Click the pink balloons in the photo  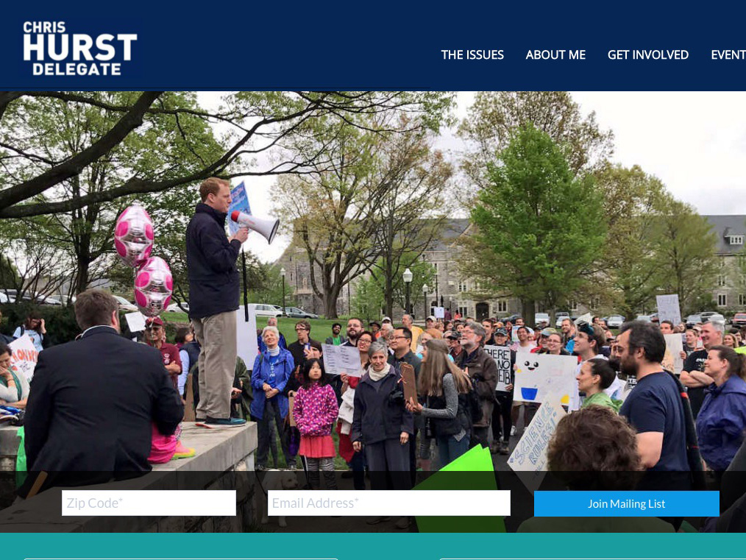(x=143, y=259)
